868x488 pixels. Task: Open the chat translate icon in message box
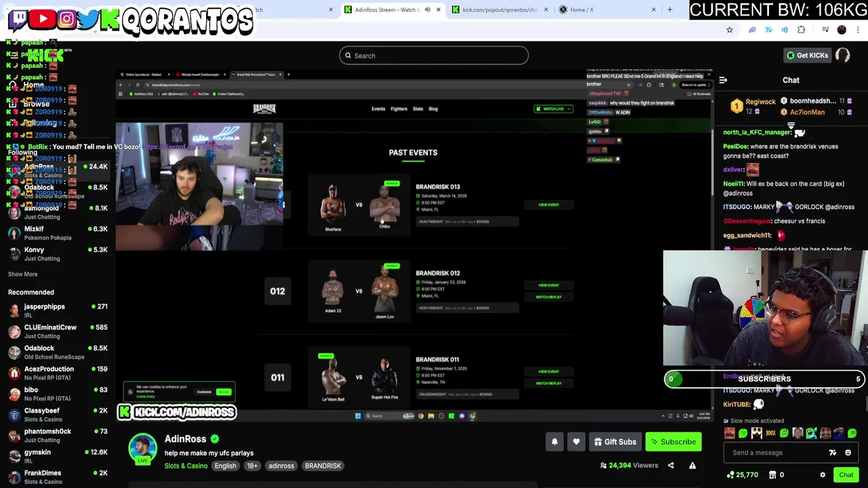click(x=832, y=453)
